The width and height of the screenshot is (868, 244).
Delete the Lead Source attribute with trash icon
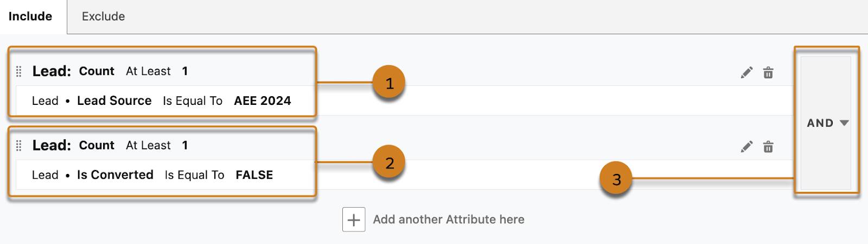[x=768, y=72]
